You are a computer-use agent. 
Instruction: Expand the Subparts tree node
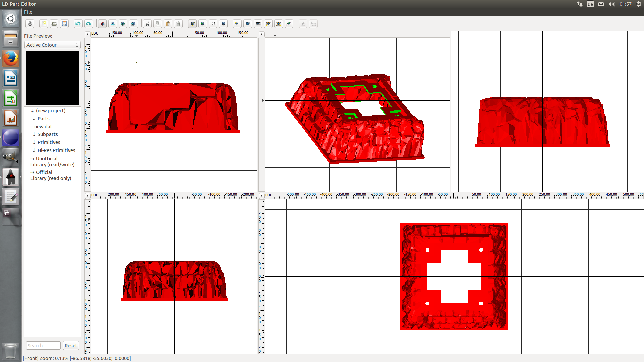coord(34,134)
